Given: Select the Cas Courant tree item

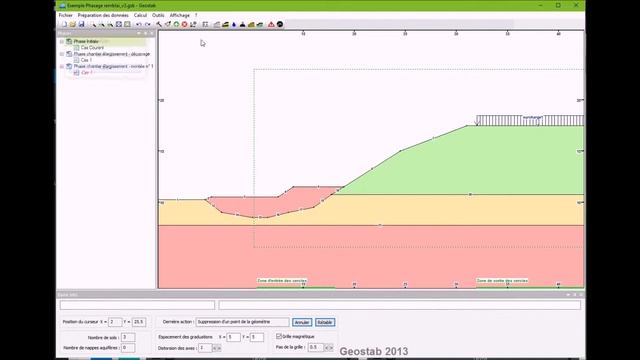Looking at the screenshot, I should pyautogui.click(x=92, y=48).
